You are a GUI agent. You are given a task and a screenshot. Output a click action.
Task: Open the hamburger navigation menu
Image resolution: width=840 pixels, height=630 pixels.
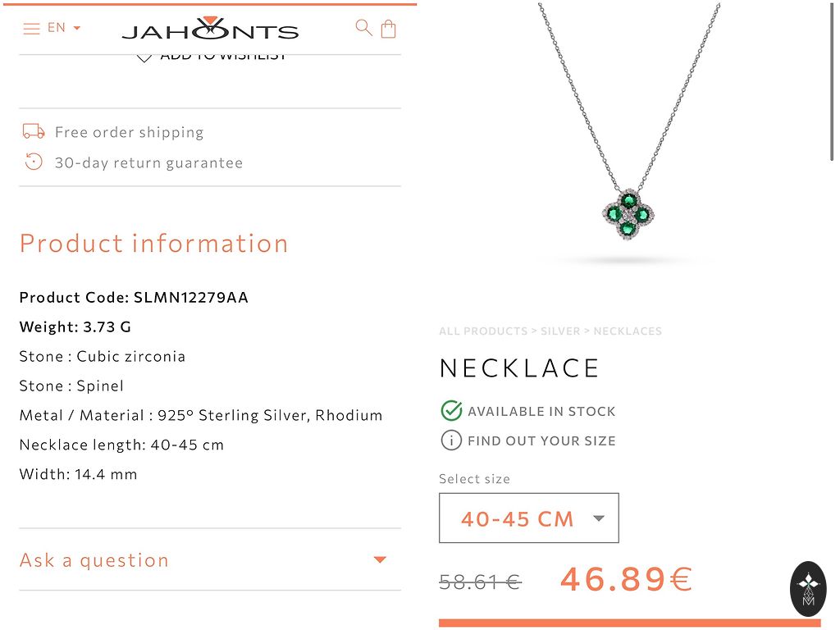pos(31,29)
